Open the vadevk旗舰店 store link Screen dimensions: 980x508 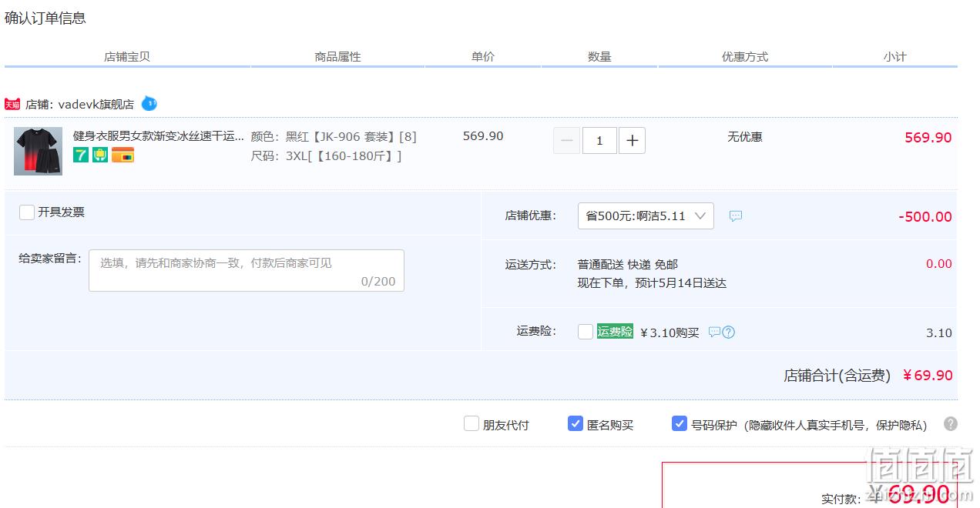click(x=96, y=104)
